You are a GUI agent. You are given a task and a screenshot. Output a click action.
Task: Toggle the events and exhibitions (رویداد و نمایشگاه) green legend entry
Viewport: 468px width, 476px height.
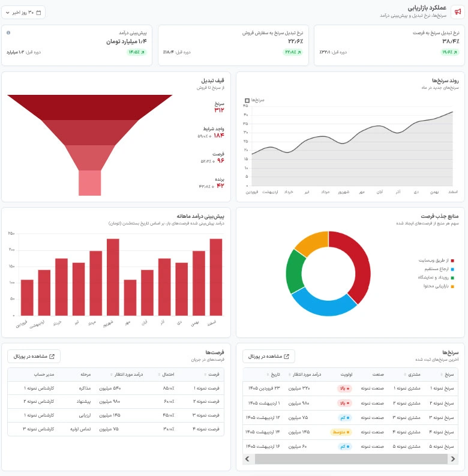[436, 277]
